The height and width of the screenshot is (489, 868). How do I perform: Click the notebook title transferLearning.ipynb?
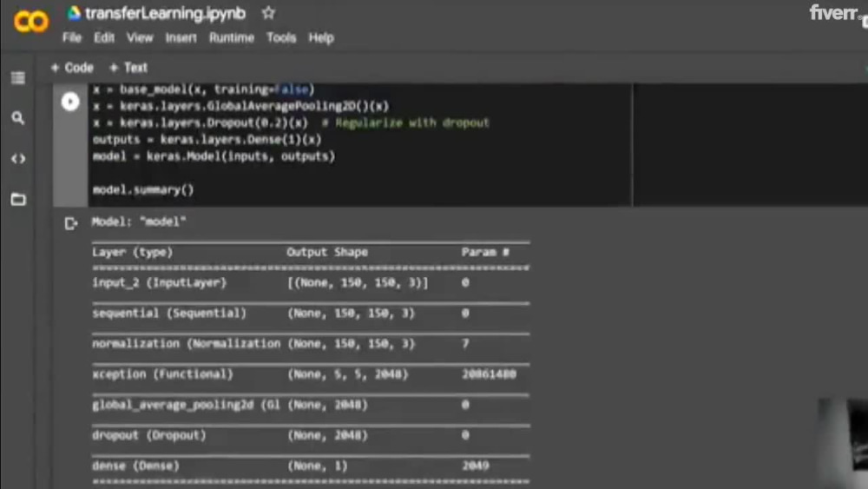click(x=165, y=13)
